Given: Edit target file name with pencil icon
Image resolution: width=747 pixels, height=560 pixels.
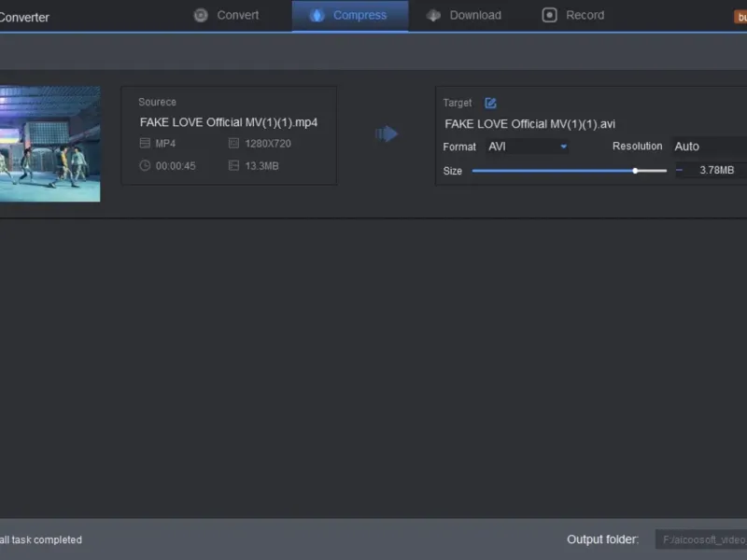Looking at the screenshot, I should [490, 103].
